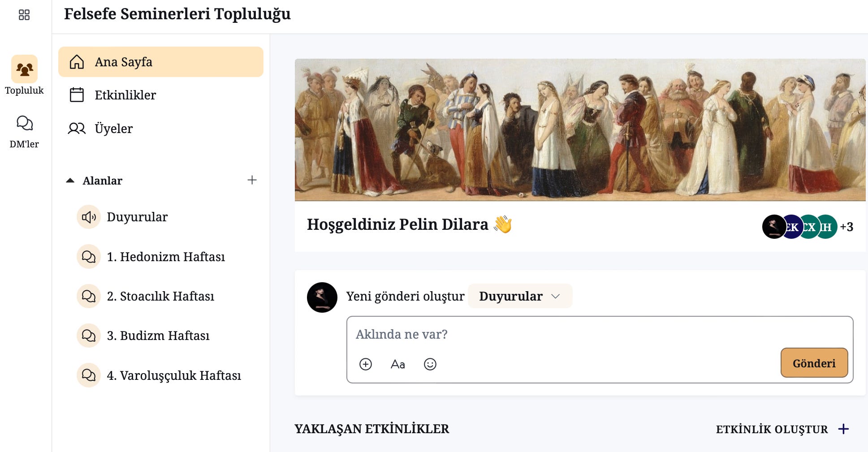868x452 pixels.
Task: Open the IH member avatar
Action: [x=827, y=227]
